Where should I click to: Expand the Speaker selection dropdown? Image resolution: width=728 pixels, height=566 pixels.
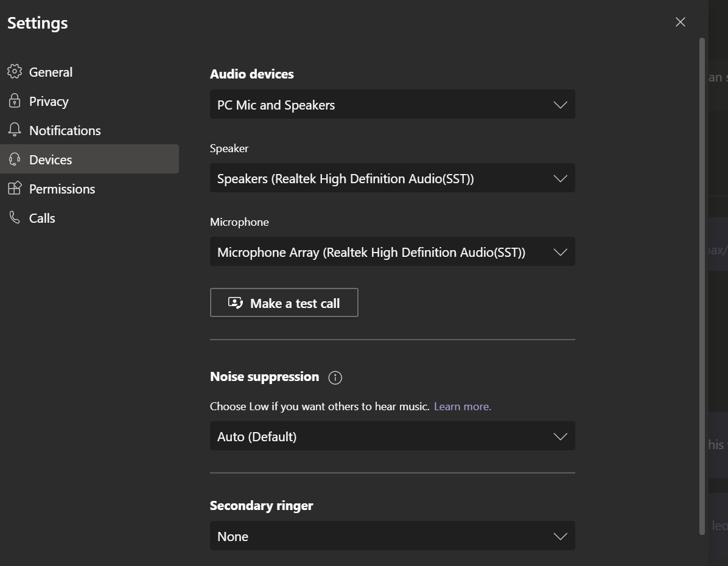tap(392, 178)
